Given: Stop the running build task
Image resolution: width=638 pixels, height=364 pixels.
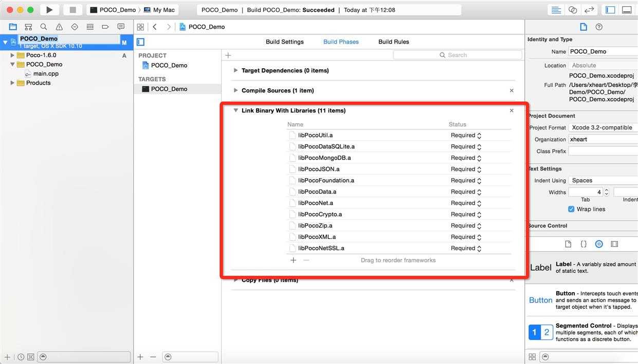Looking at the screenshot, I should pos(72,10).
